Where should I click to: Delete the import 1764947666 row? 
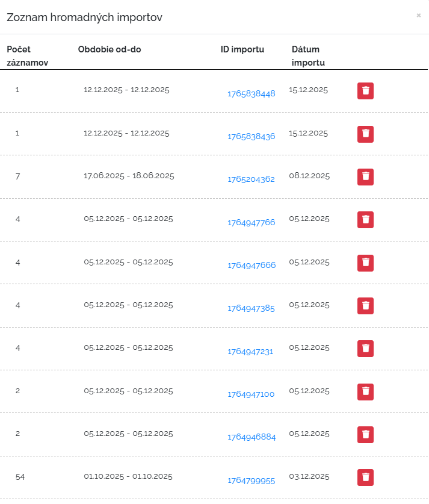tap(365, 263)
